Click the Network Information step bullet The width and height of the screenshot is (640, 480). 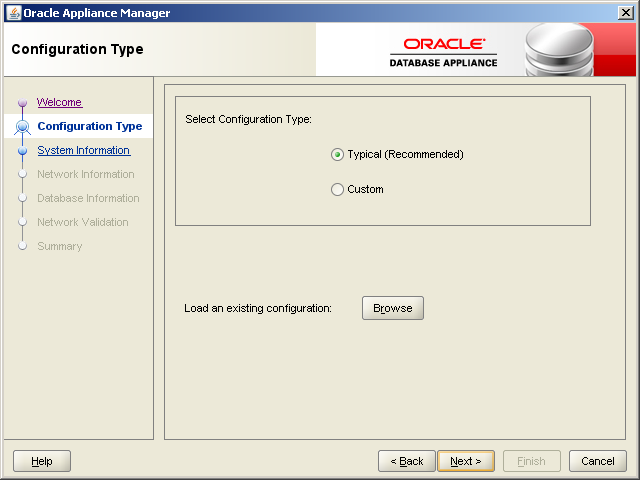(x=22, y=174)
